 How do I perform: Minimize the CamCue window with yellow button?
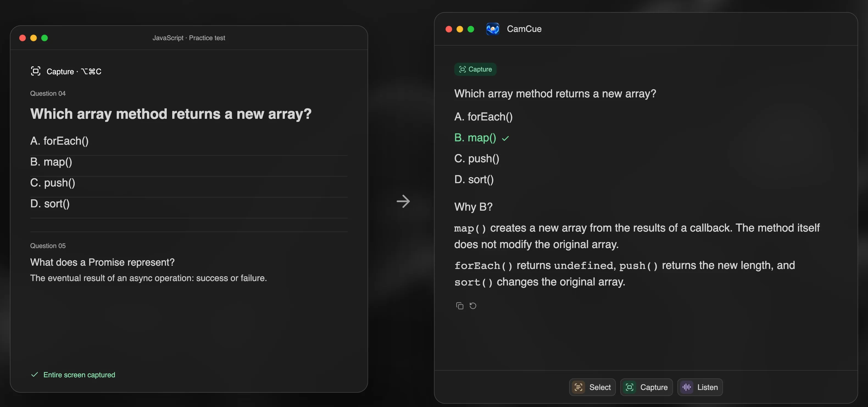460,29
